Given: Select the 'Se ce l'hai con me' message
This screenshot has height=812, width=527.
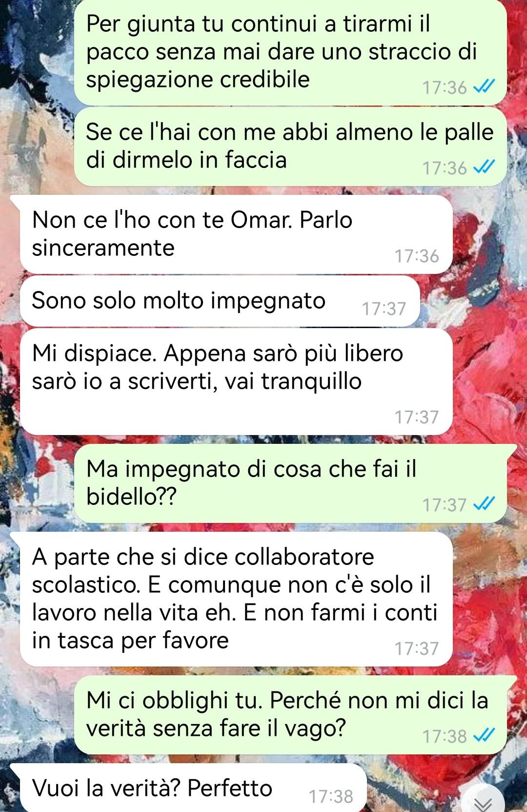Looking at the screenshot, I should click(x=290, y=146).
